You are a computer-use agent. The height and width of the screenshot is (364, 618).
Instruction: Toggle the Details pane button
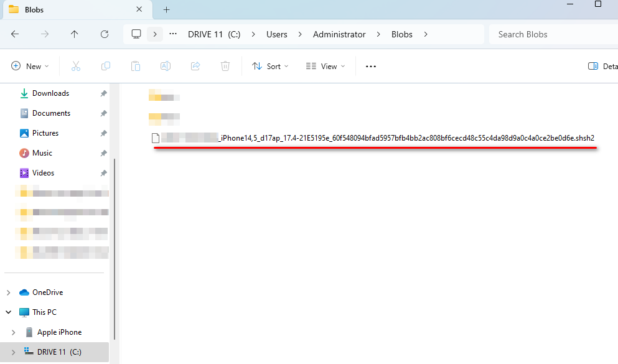(602, 66)
